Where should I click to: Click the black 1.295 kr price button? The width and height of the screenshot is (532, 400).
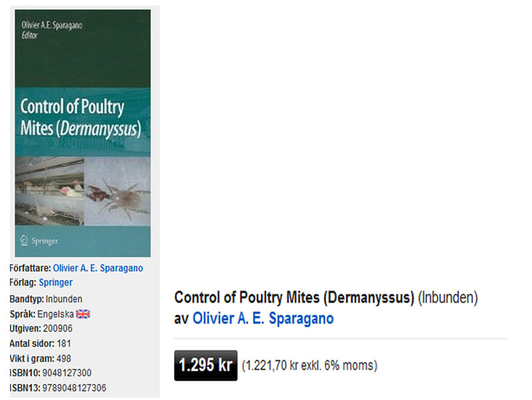205,365
